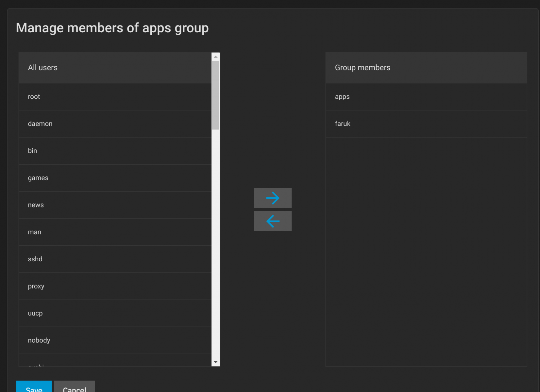Click the Manage members of apps group title
The image size is (540, 392).
pyautogui.click(x=112, y=28)
